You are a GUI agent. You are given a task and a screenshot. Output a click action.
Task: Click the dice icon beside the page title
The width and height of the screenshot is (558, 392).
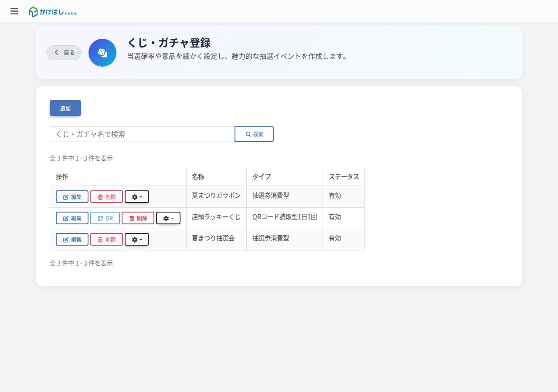coord(102,53)
